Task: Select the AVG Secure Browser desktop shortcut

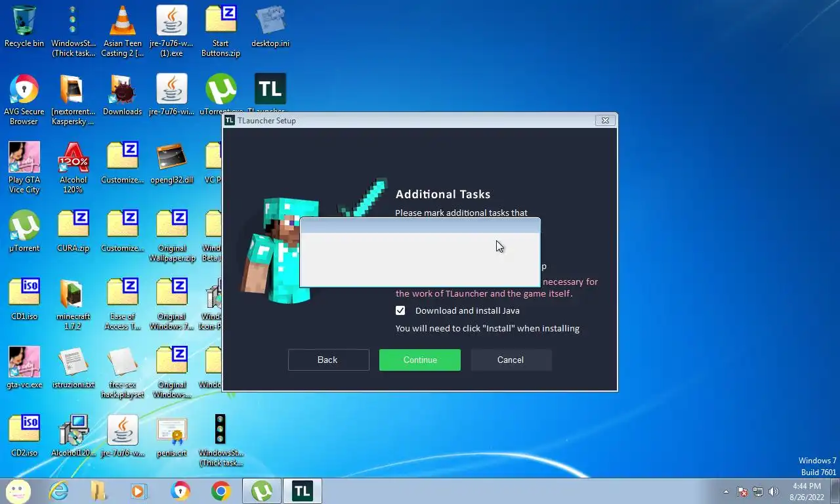Action: pyautogui.click(x=24, y=100)
